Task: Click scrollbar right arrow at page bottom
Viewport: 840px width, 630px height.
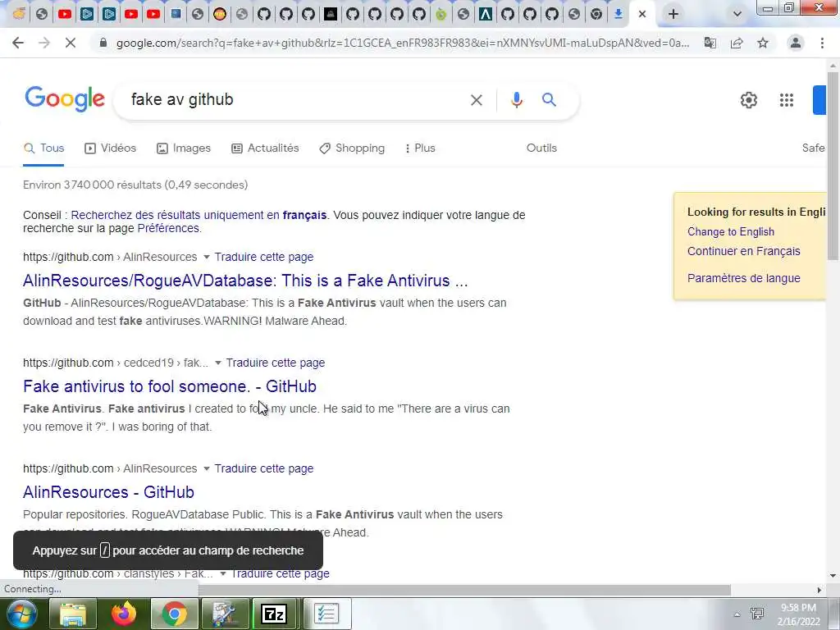Action: (x=819, y=590)
